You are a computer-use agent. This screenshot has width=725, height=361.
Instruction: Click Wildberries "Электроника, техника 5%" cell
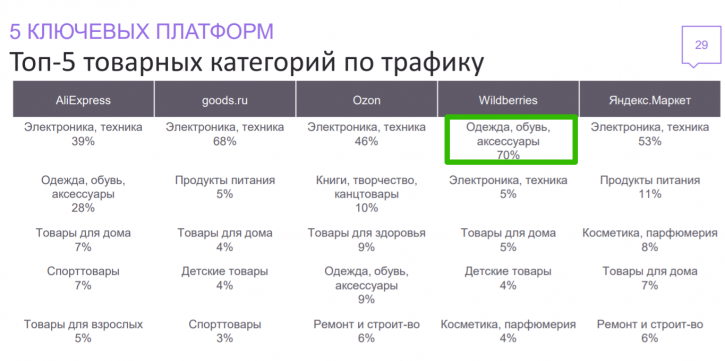pyautogui.click(x=508, y=187)
